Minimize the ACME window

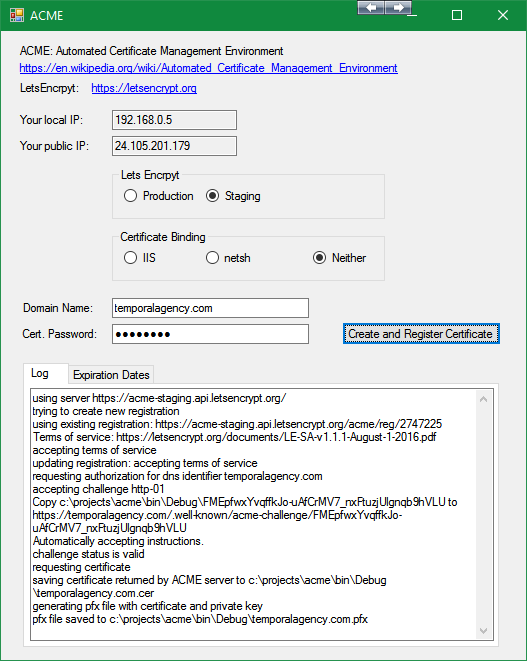pyautogui.click(x=413, y=15)
